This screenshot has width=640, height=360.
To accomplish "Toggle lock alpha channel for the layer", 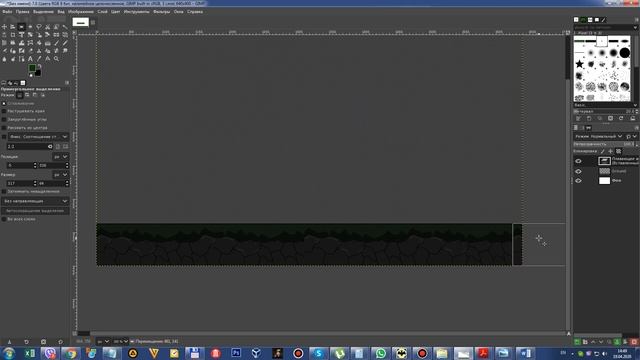I will coord(619,151).
